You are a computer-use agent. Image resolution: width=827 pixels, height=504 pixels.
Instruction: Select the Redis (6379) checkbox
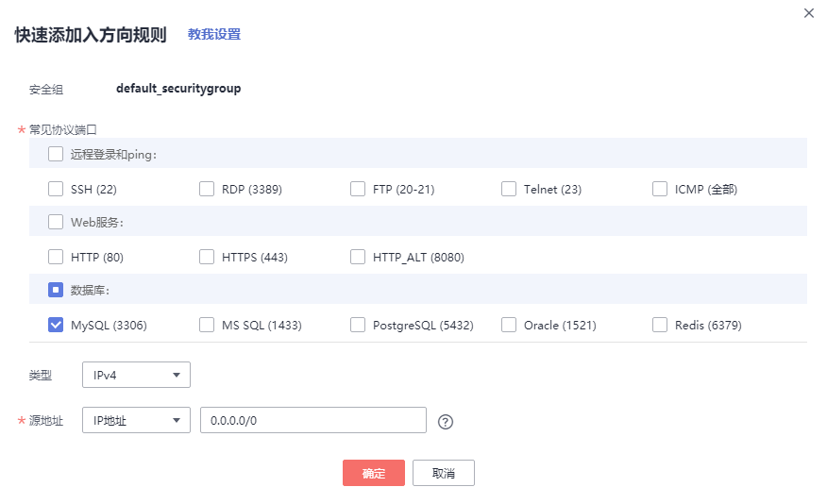click(x=660, y=325)
